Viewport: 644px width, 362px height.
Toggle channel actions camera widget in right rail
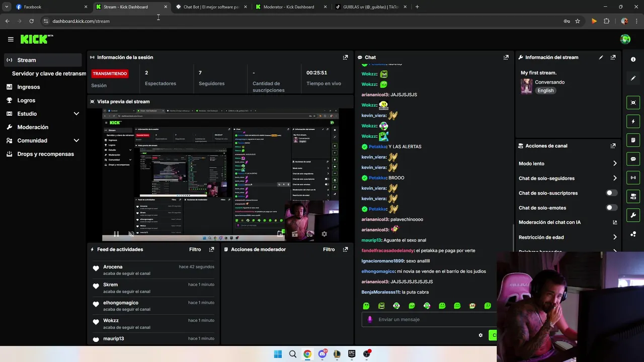633,196
